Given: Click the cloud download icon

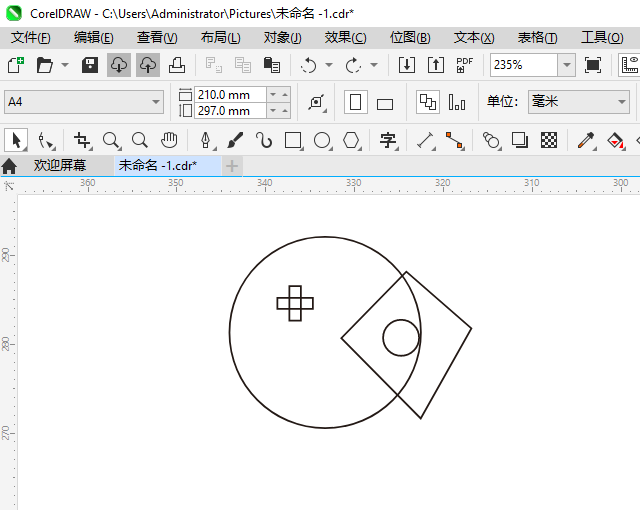Looking at the screenshot, I should point(119,65).
